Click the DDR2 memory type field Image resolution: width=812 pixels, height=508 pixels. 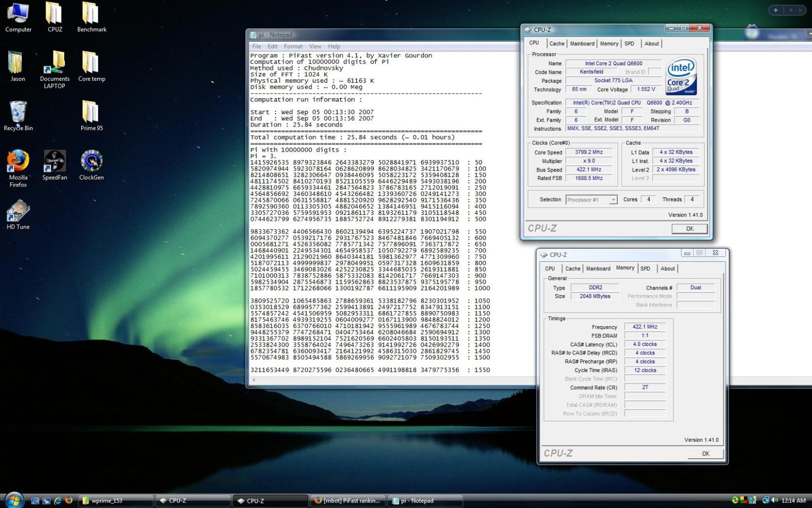coord(595,288)
